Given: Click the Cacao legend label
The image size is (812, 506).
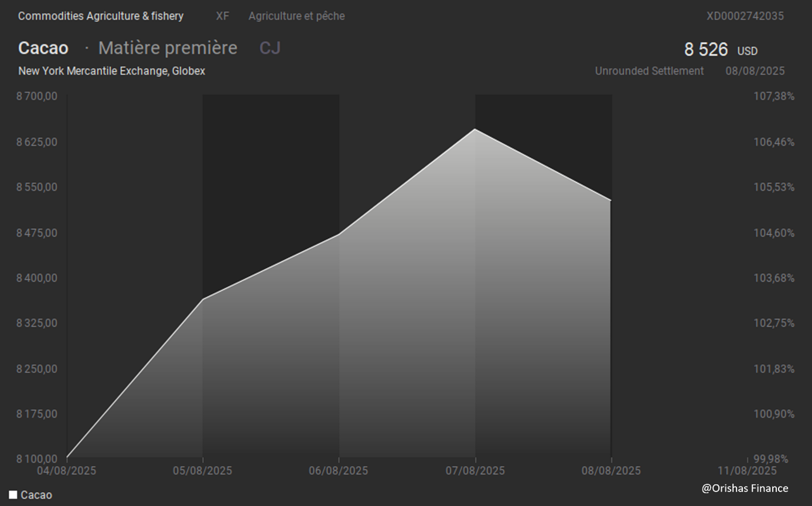Looking at the screenshot, I should [x=36, y=495].
